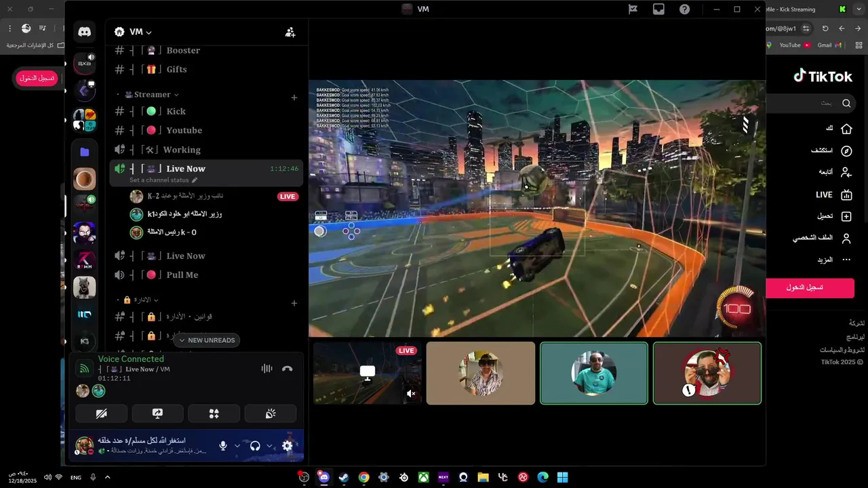Viewport: 868px width, 488px height.
Task: Edit channel status pencil icon
Action: click(x=195, y=180)
